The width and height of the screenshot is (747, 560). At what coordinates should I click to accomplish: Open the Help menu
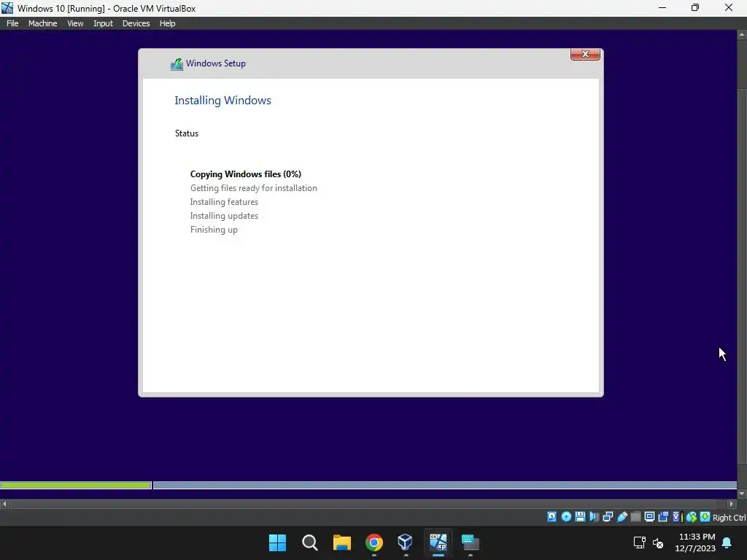(x=167, y=23)
